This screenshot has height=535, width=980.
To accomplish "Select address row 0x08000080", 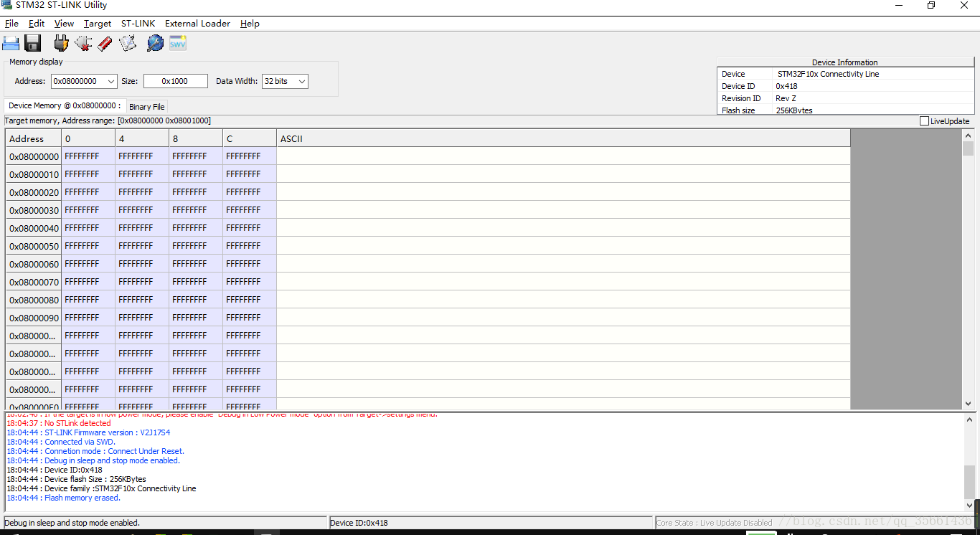I will [34, 300].
